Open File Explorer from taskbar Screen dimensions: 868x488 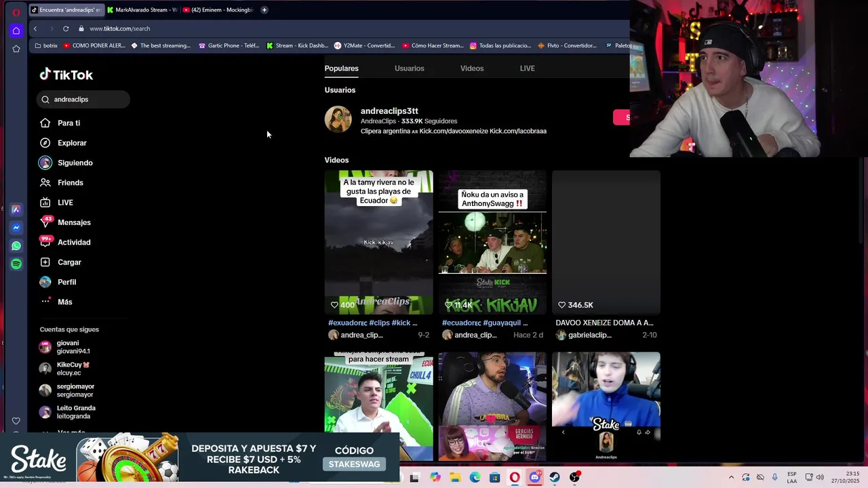[455, 477]
